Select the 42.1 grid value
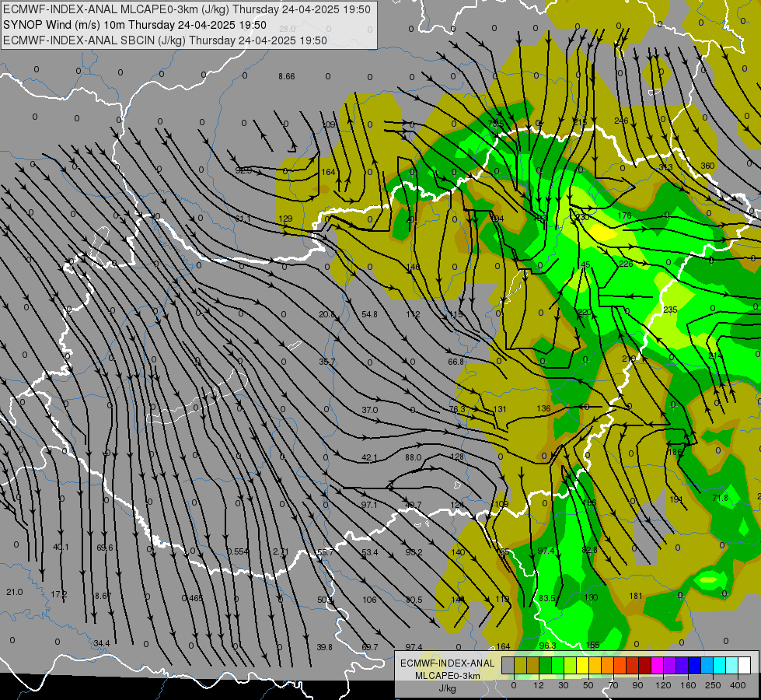The width and height of the screenshot is (761, 700). coord(369,457)
